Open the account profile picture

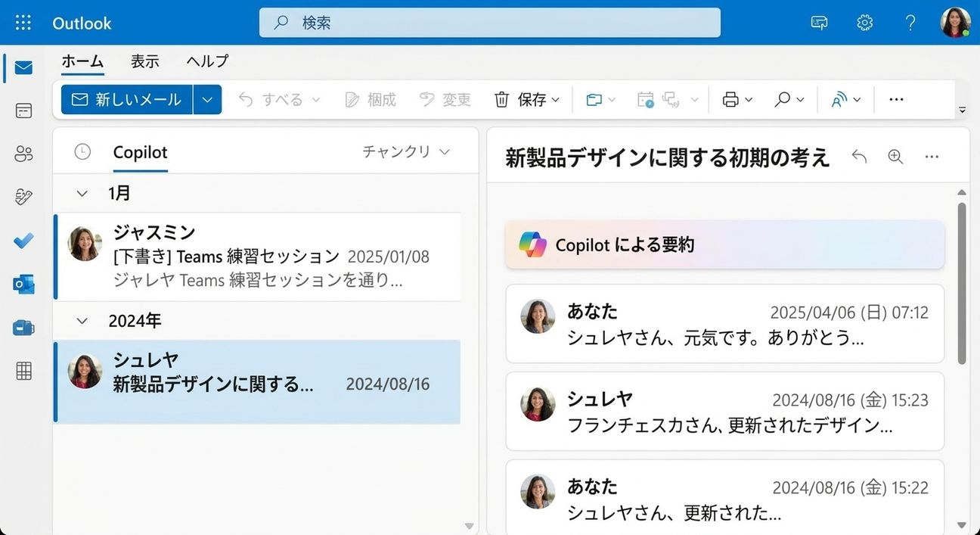(956, 23)
